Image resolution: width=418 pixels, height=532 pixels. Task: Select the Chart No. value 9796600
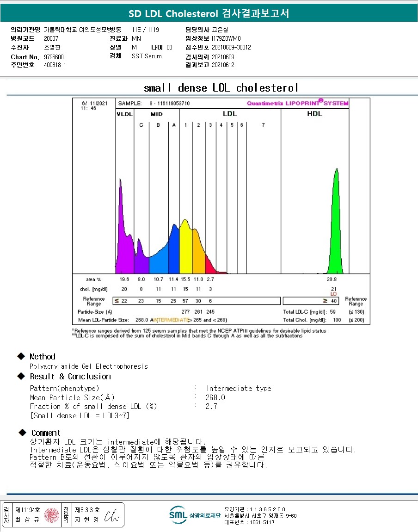pos(54,56)
